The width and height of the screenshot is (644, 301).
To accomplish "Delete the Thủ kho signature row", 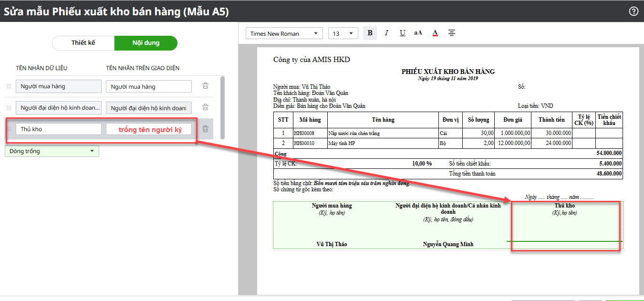I will click(205, 129).
